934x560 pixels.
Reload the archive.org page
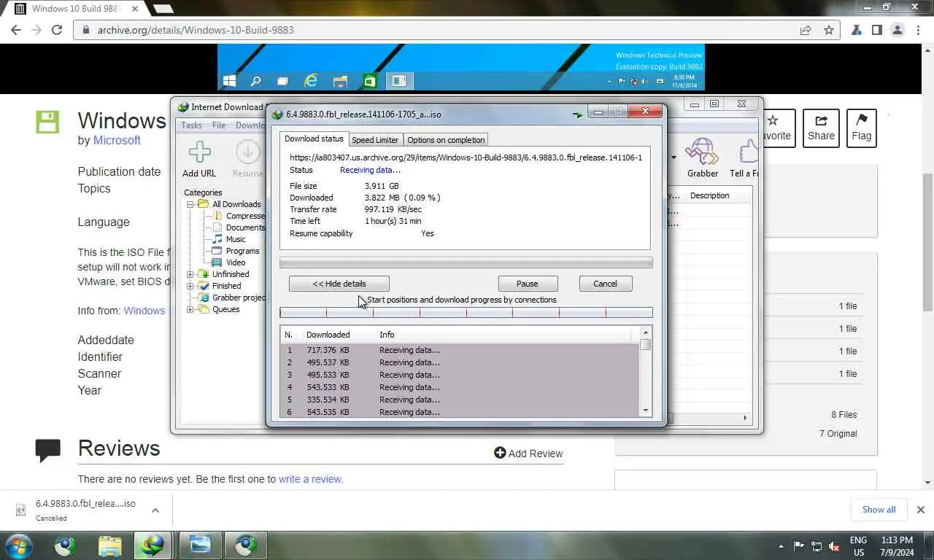pyautogui.click(x=57, y=30)
